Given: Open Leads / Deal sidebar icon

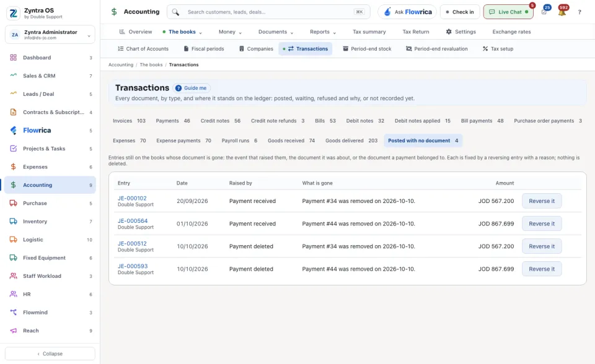Looking at the screenshot, I should (x=13, y=94).
